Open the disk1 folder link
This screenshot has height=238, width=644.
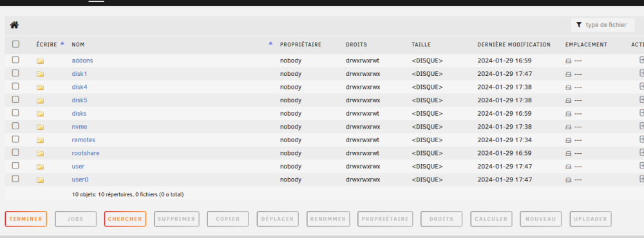pyautogui.click(x=79, y=74)
